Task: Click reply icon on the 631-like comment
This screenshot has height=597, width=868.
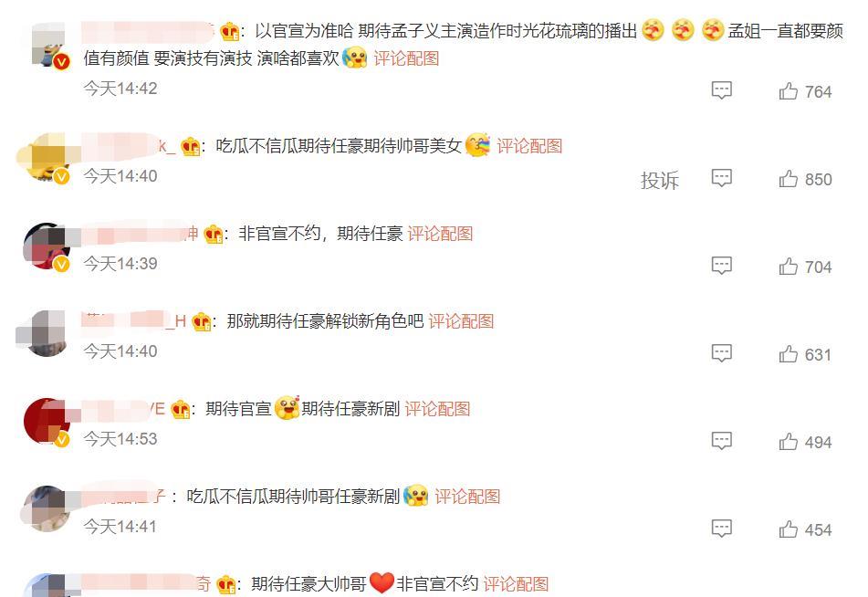Action: (721, 353)
